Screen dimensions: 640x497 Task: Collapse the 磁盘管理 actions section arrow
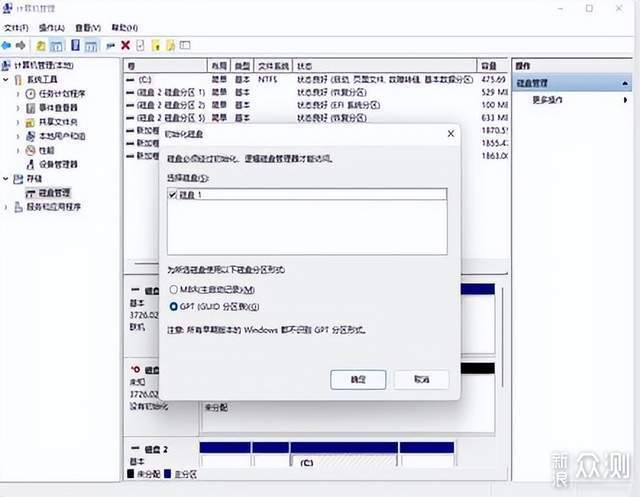(625, 83)
